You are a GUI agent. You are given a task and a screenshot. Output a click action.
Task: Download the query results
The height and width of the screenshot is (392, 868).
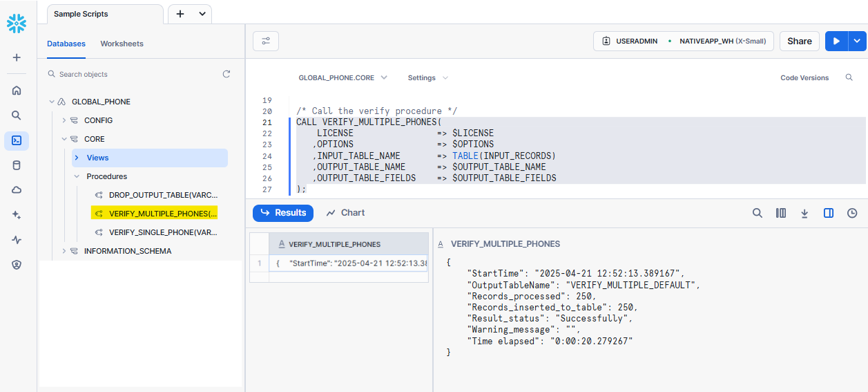tap(804, 213)
